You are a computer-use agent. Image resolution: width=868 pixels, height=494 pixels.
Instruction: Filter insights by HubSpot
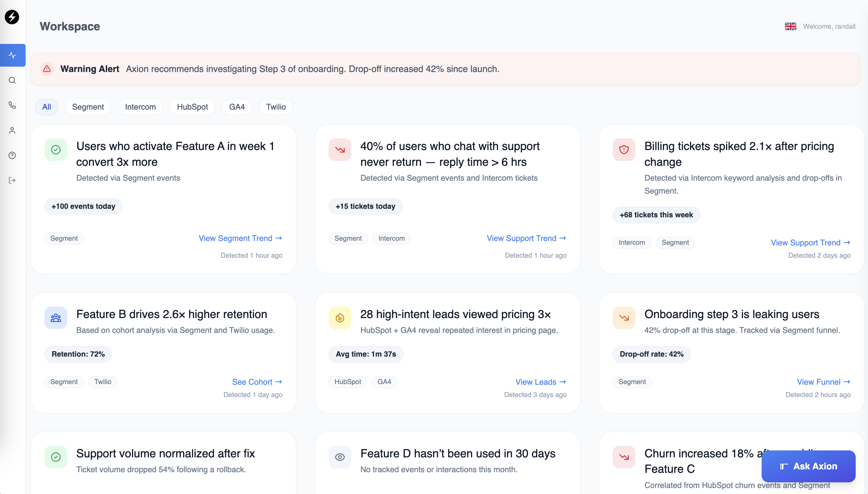pos(192,107)
